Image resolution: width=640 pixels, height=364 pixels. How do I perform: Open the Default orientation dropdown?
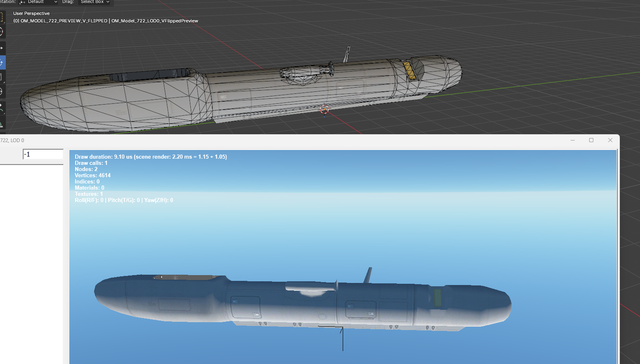pyautogui.click(x=38, y=2)
